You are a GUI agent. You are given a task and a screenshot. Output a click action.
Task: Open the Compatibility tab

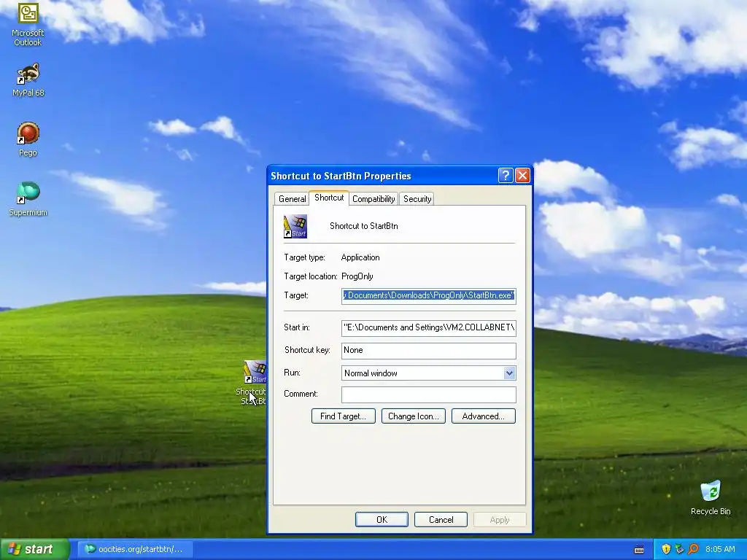[373, 199]
